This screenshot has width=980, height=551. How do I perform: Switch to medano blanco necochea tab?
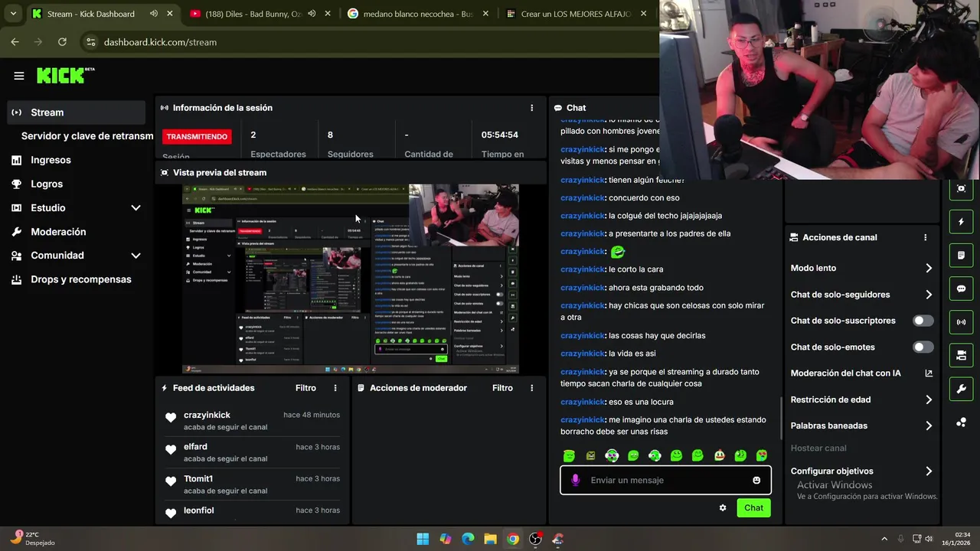pyautogui.click(x=418, y=14)
